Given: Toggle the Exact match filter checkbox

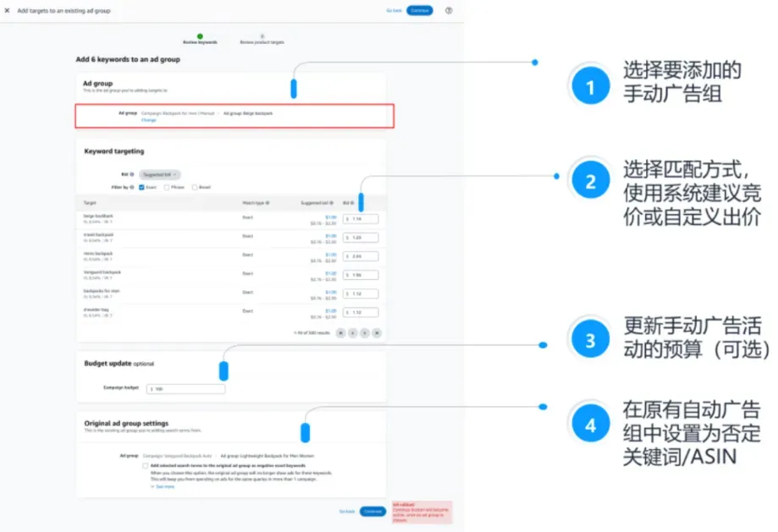Looking at the screenshot, I should (x=142, y=188).
